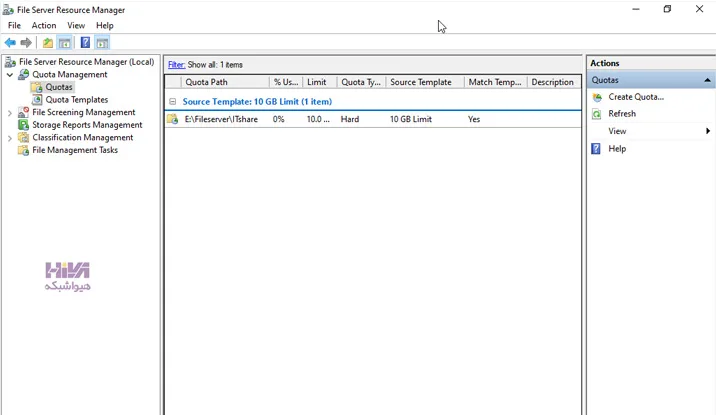Expand the Classification Management node
This screenshot has width=716, height=415.
coord(10,138)
